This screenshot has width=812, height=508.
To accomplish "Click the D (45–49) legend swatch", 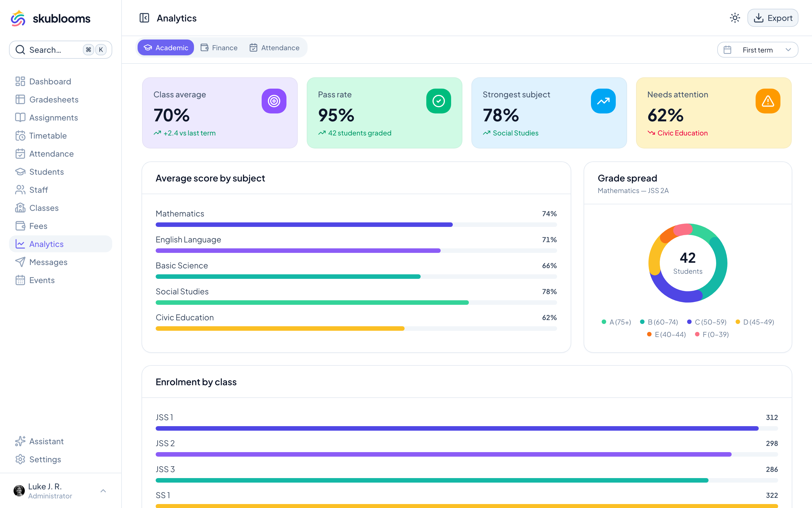I will point(738,322).
